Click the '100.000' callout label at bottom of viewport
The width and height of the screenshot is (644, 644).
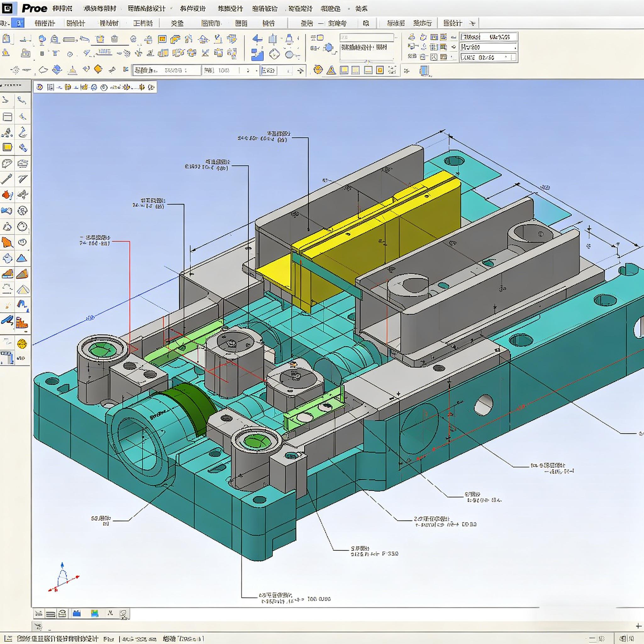point(319,599)
